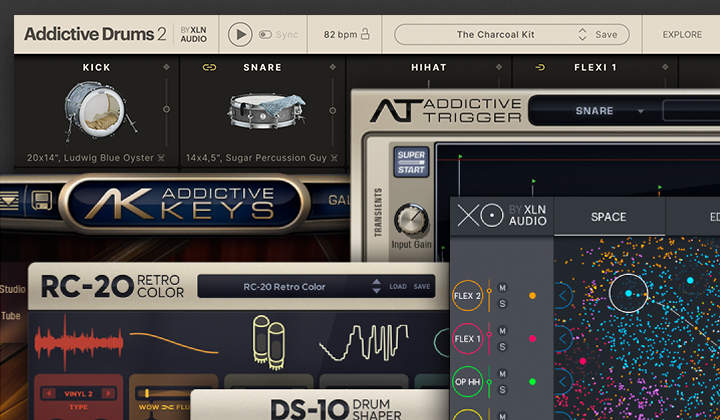This screenshot has height=420, width=720.
Task: Start playback in Addictive Drums 2
Action: coord(240,34)
